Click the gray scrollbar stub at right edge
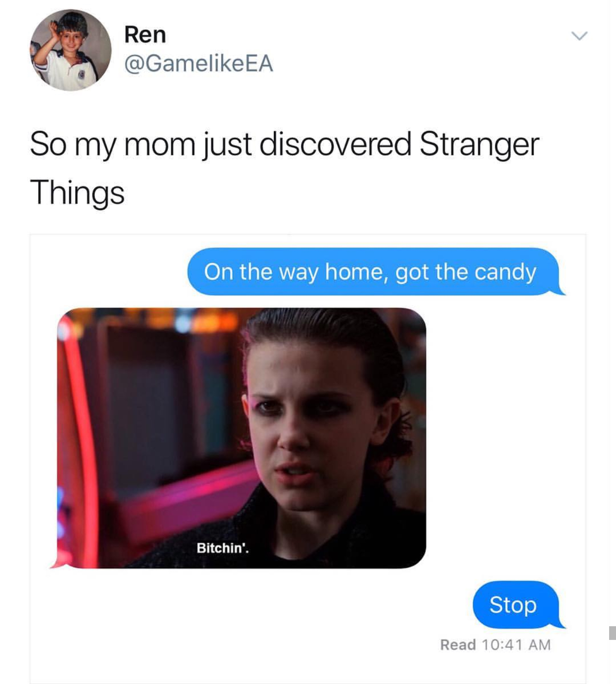 point(612,633)
